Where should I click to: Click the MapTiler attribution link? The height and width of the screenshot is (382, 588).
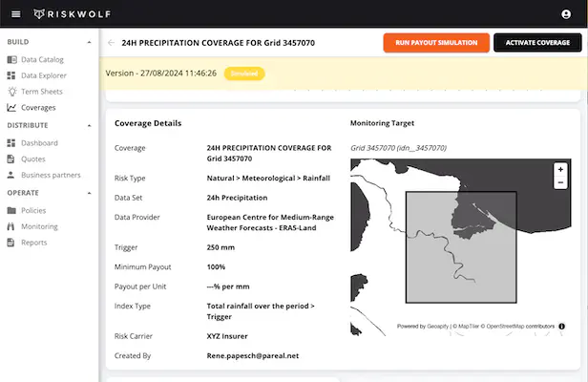click(469, 326)
